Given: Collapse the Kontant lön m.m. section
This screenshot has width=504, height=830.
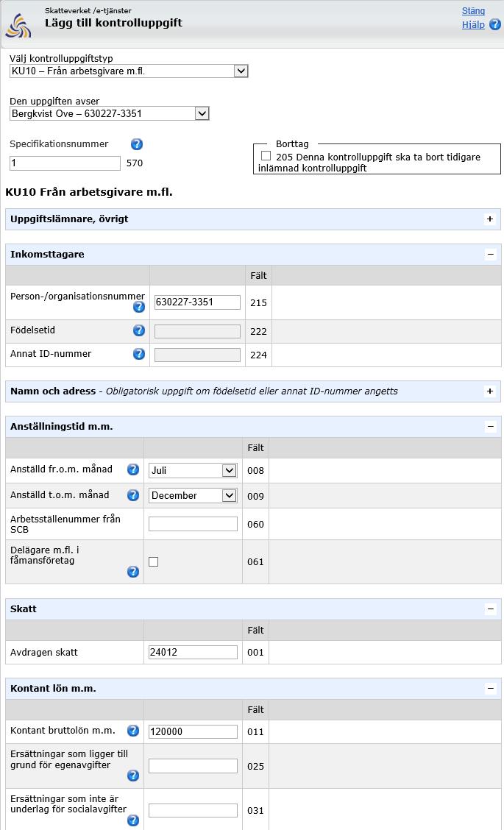Looking at the screenshot, I should 490,689.
